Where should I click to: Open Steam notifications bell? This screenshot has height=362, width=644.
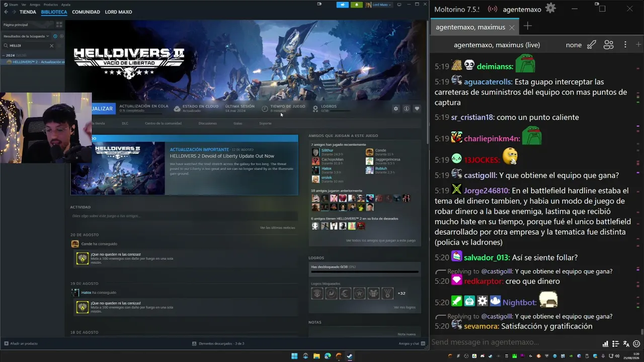tap(357, 5)
